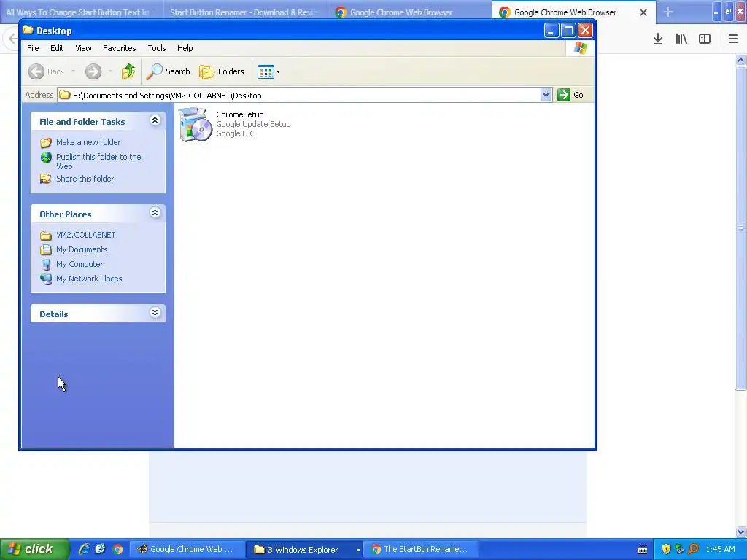Click Share this folder
The height and width of the screenshot is (560, 747).
tap(85, 179)
